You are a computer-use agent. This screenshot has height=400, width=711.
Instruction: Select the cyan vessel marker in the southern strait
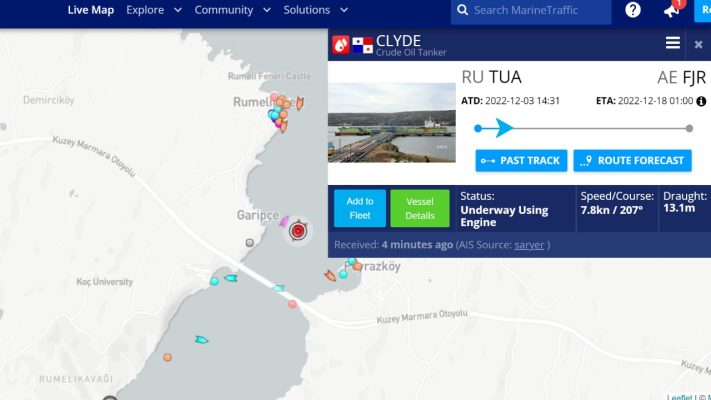click(201, 340)
